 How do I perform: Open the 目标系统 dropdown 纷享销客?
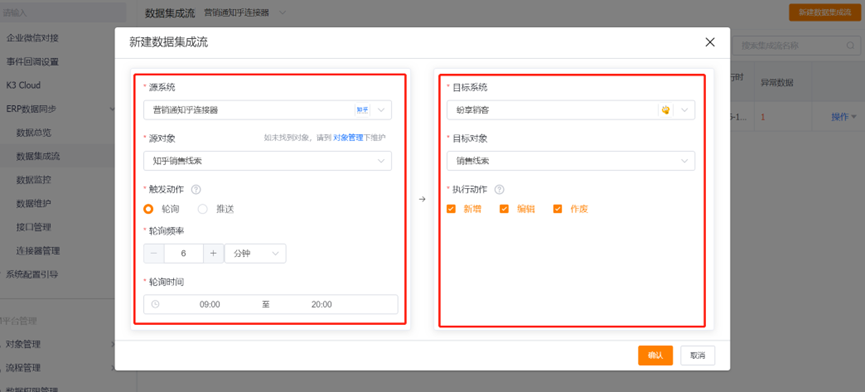click(x=571, y=110)
